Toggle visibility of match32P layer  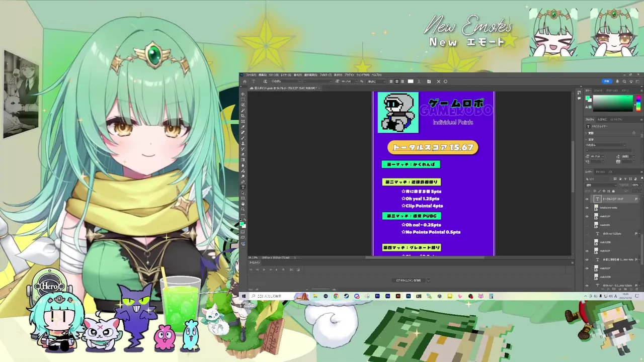point(587,268)
